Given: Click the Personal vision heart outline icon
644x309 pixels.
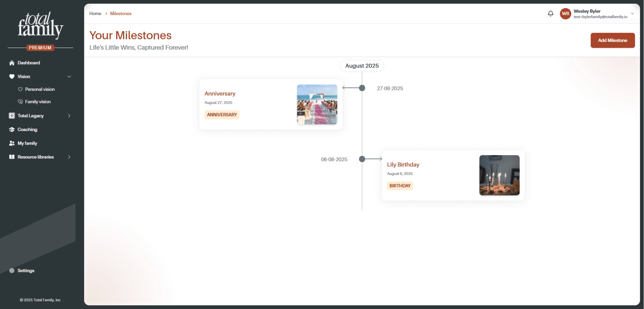Looking at the screenshot, I should pyautogui.click(x=20, y=89).
